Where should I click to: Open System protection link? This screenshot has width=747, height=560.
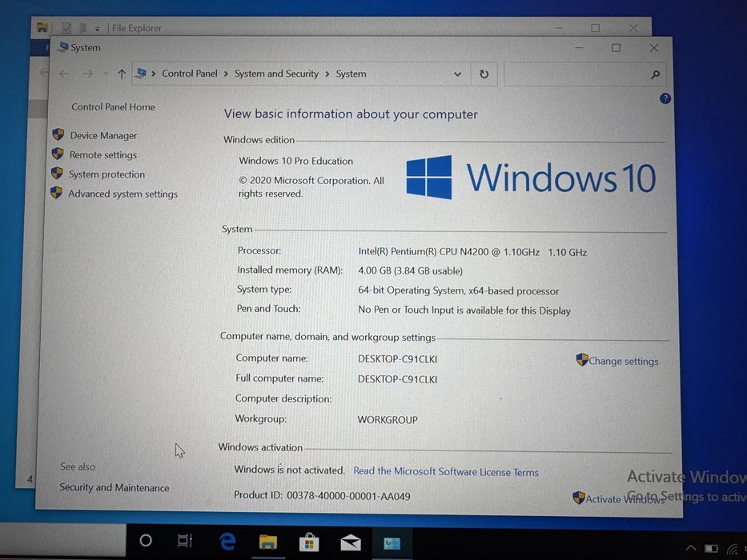point(106,174)
